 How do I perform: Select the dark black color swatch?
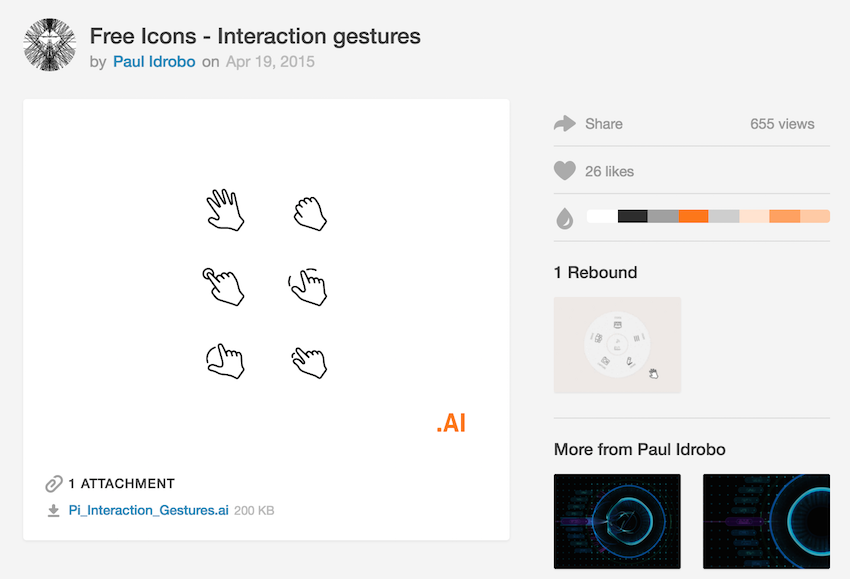tap(633, 217)
